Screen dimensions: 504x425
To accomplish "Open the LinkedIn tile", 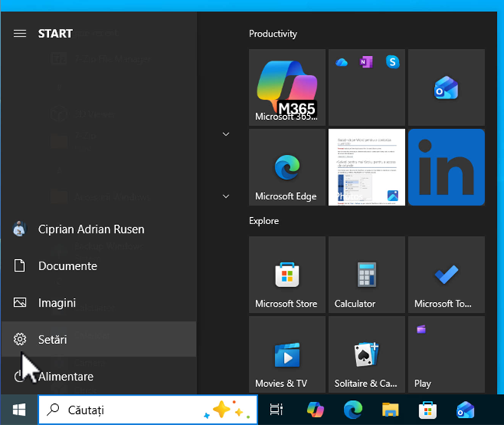I will [x=446, y=167].
